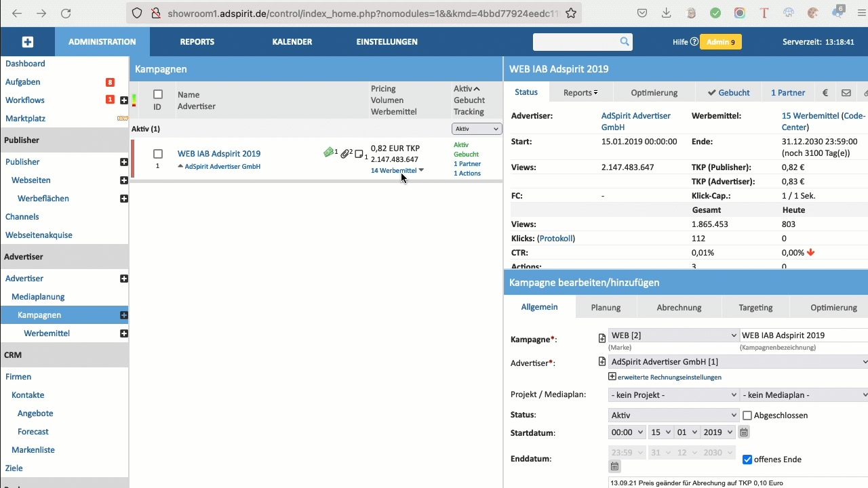Open the 15 Werbemittel link
The width and height of the screenshot is (868, 488).
tap(810, 116)
